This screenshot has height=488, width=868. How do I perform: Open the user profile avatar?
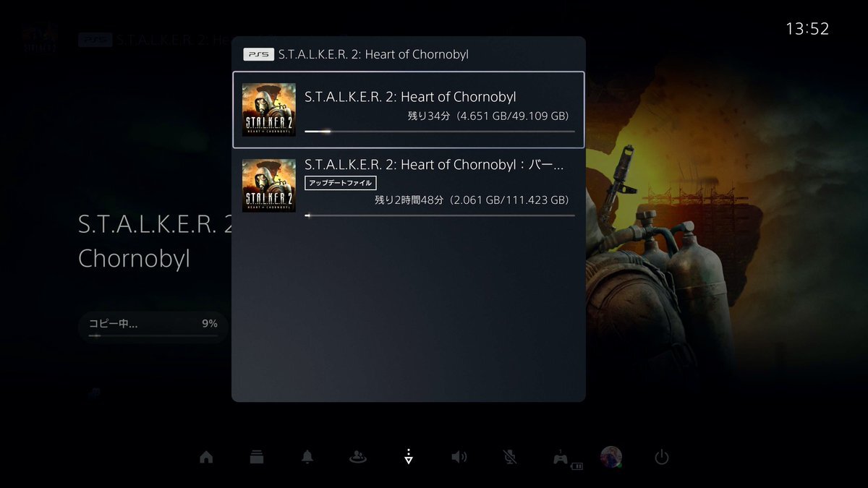611,457
